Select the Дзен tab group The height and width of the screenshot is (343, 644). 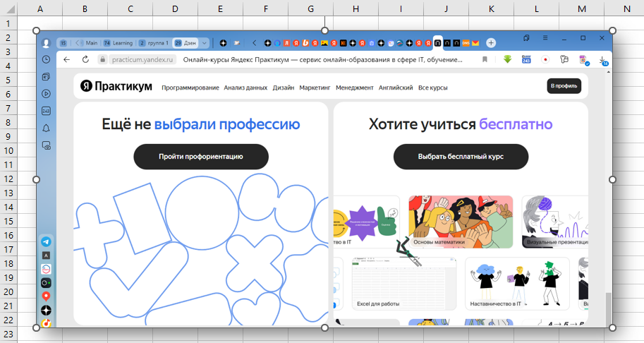point(186,43)
